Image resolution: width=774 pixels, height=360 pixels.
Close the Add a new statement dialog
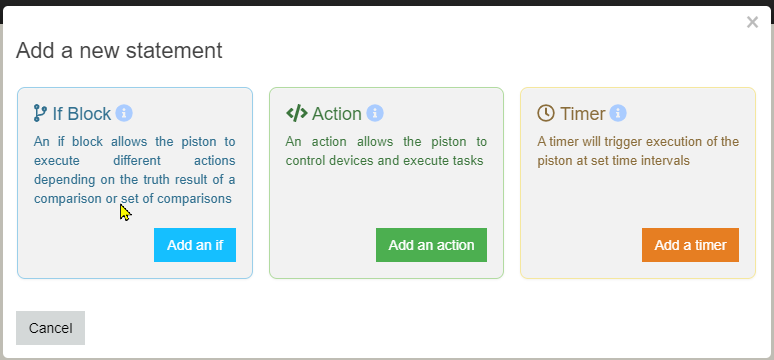(x=752, y=22)
